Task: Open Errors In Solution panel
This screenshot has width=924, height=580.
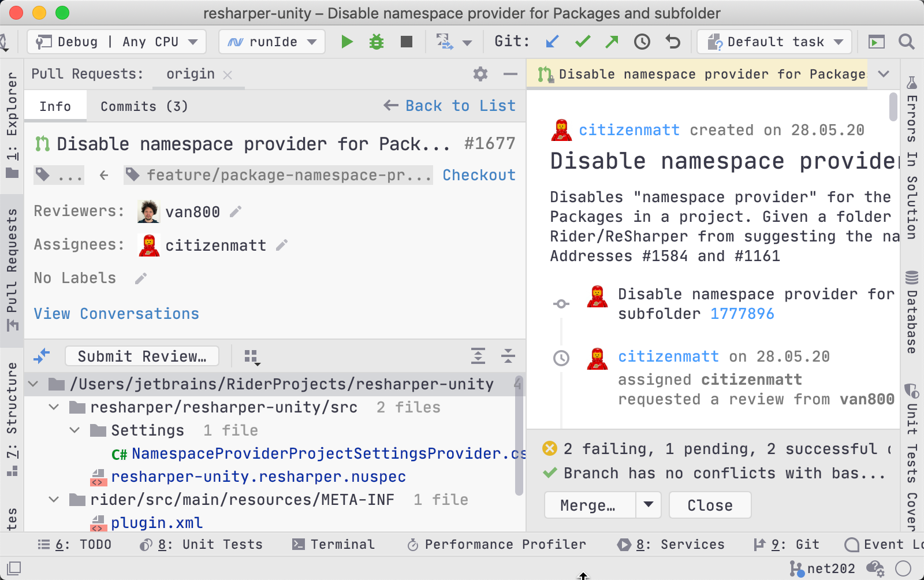Action: point(912,157)
